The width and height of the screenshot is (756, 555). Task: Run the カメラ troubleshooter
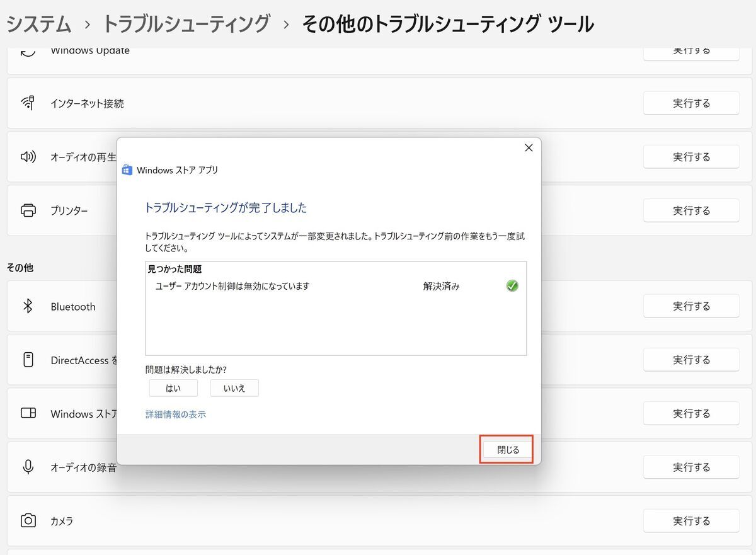(x=691, y=521)
